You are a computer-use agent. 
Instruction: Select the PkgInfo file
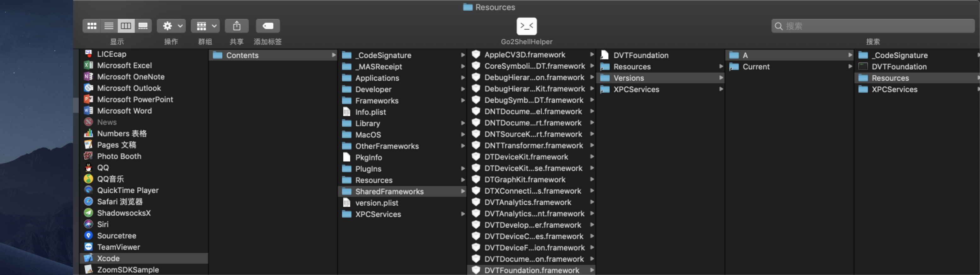coord(402,157)
